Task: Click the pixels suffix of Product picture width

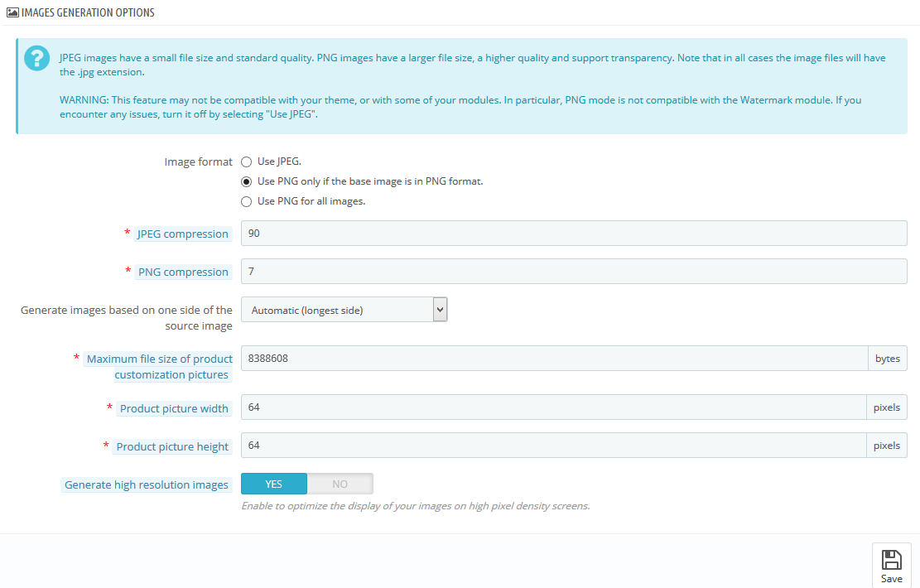Action: coord(887,407)
